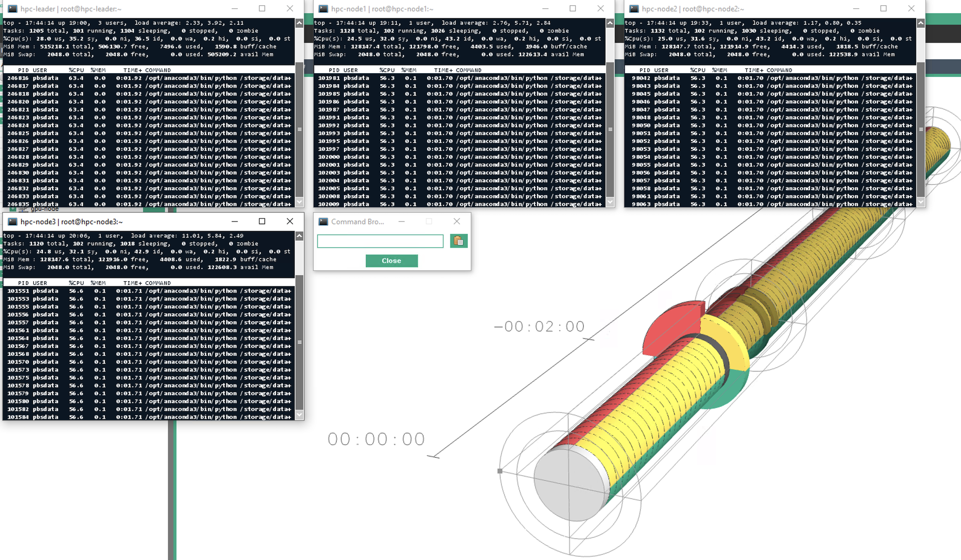The width and height of the screenshot is (961, 560).
Task: Click the hpc-node1 terminal title icon
Action: point(323,9)
